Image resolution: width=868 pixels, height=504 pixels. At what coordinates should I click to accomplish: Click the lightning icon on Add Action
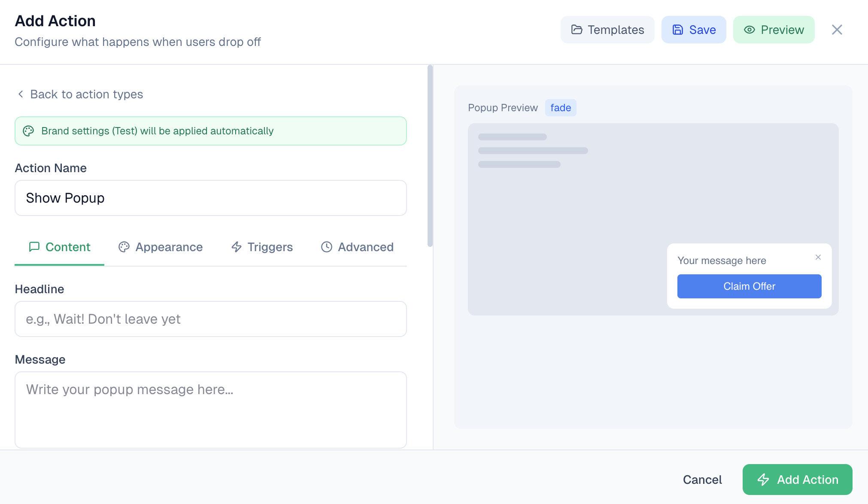(763, 480)
